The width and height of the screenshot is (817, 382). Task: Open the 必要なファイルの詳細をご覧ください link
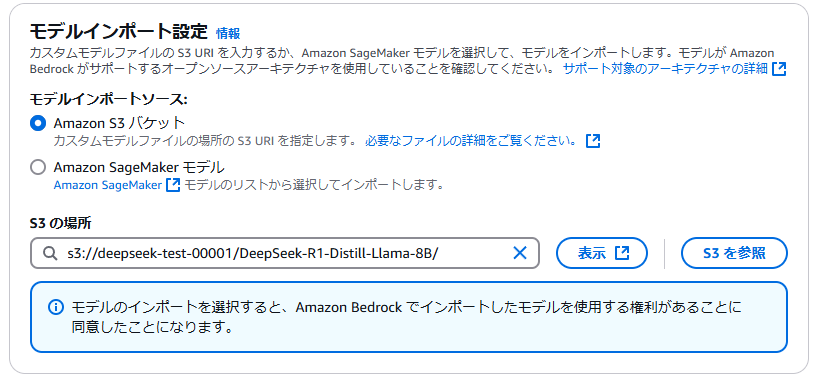tap(472, 141)
